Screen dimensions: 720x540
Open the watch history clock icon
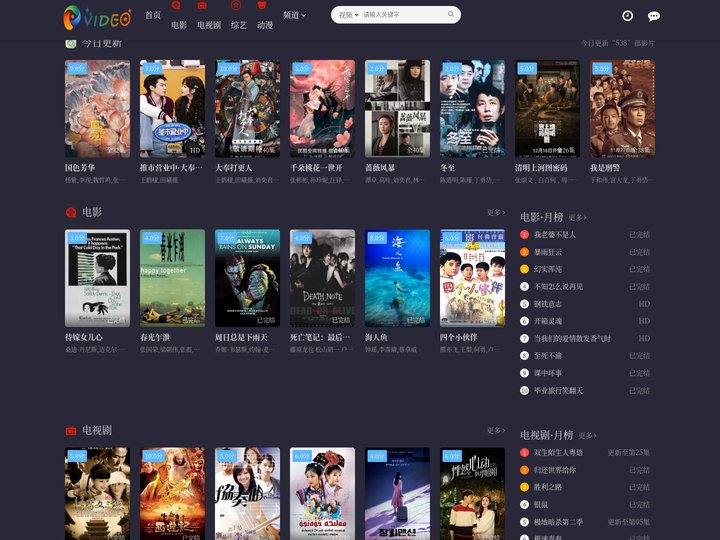coord(627,16)
